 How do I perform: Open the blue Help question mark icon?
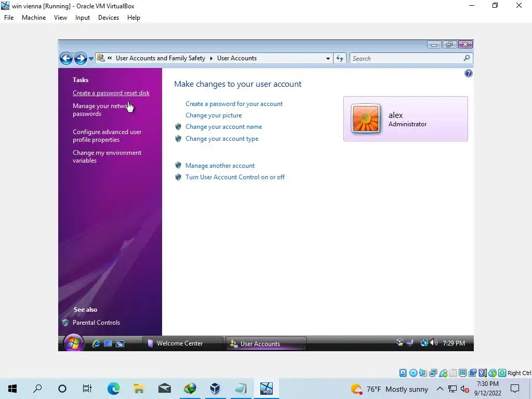(x=468, y=73)
